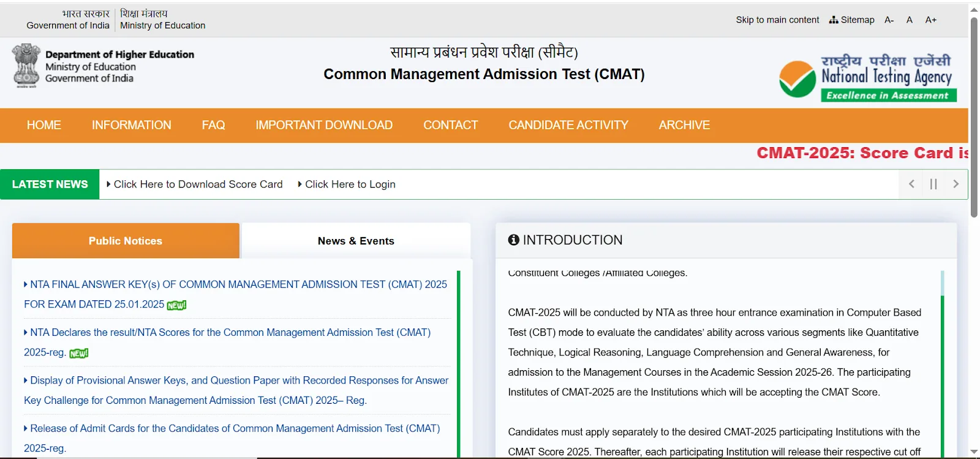Open NTA Final Answer Key CMAT 2025 notice
This screenshot has height=459, width=980.
click(236, 294)
